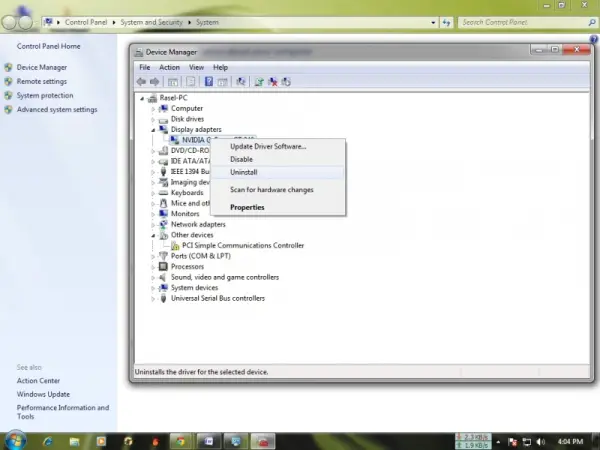
Task: Click the Update Driver Software toolbar icon
Action: point(259,82)
